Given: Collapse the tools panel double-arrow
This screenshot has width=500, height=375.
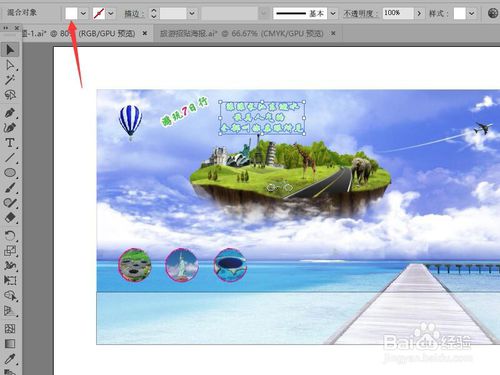Looking at the screenshot, I should (6, 28).
